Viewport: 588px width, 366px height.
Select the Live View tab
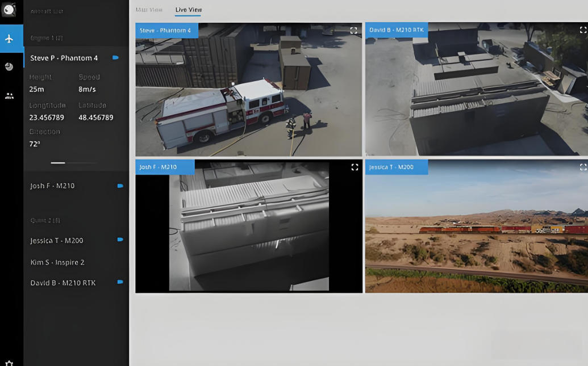(189, 10)
